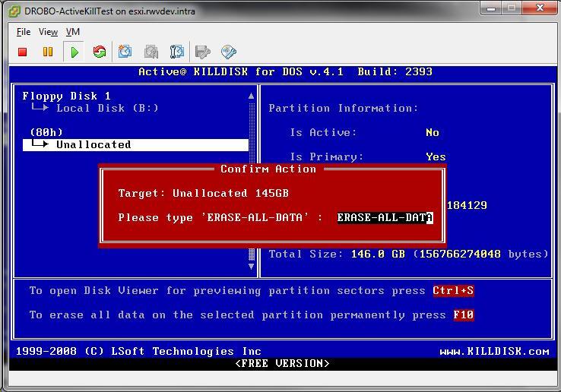Click the red Power Off button
Screen dimensions: 561x392
click(23, 52)
